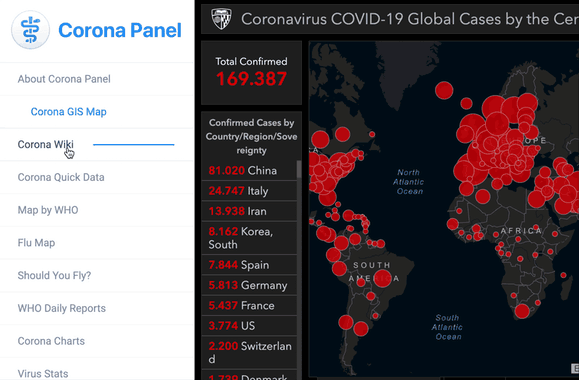
Task: Open Corona Charts section
Action: point(51,341)
